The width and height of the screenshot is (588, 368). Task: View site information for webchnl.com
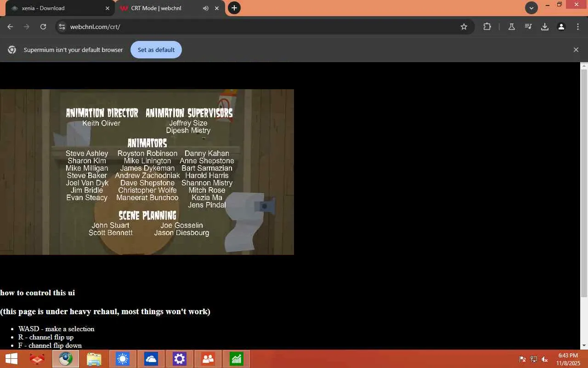[62, 27]
